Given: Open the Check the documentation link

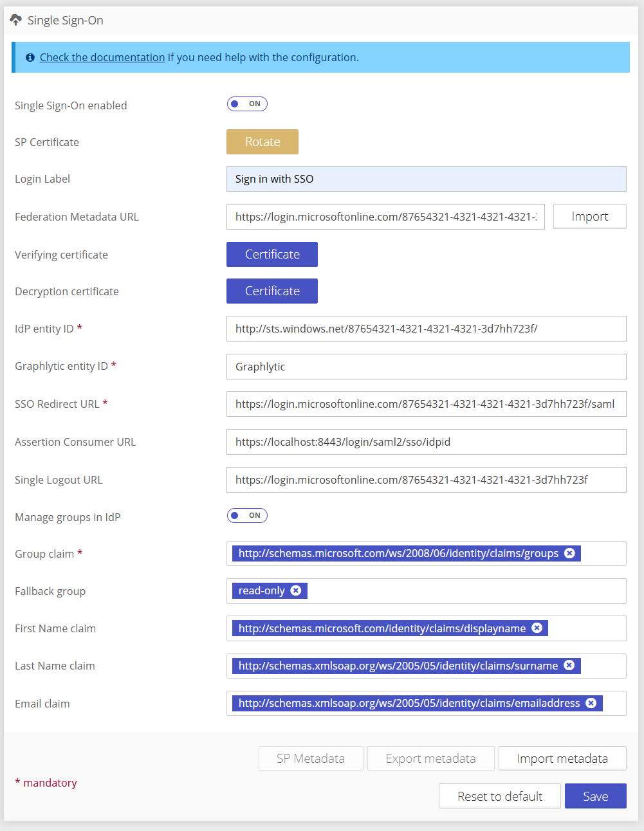Looking at the screenshot, I should point(102,57).
